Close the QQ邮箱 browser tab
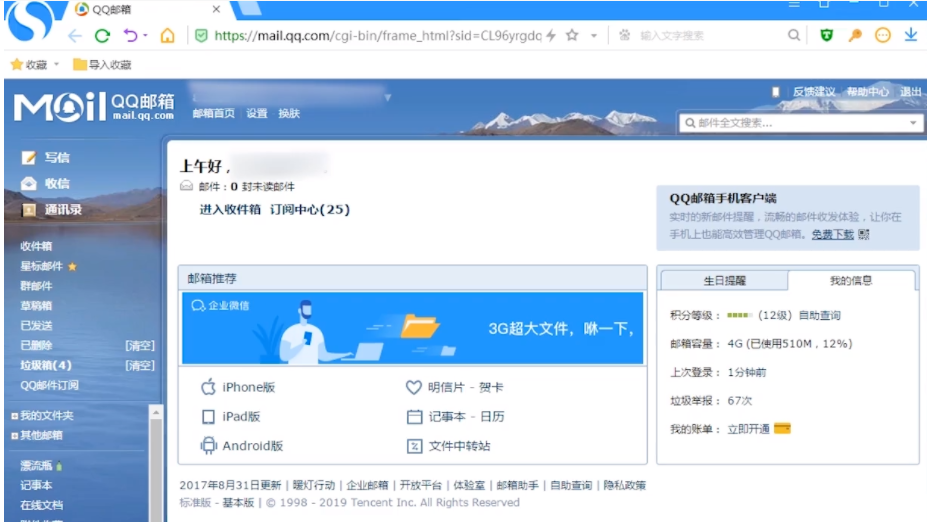The image size is (927, 523). (216, 9)
